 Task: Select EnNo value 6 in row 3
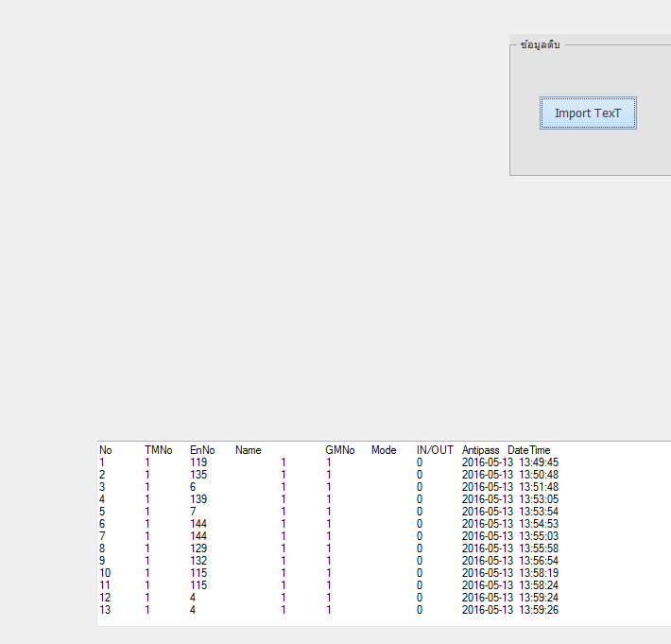click(193, 487)
